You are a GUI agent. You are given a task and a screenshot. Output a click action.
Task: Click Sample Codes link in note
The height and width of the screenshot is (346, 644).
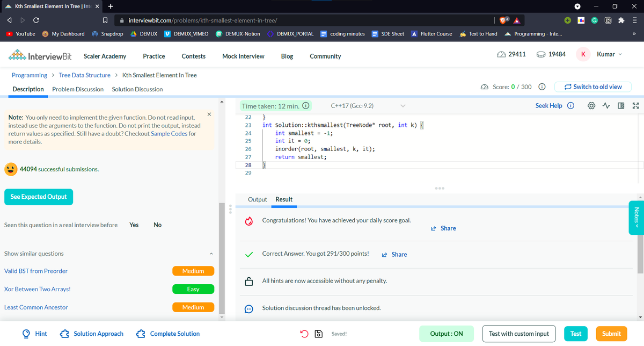tap(169, 134)
